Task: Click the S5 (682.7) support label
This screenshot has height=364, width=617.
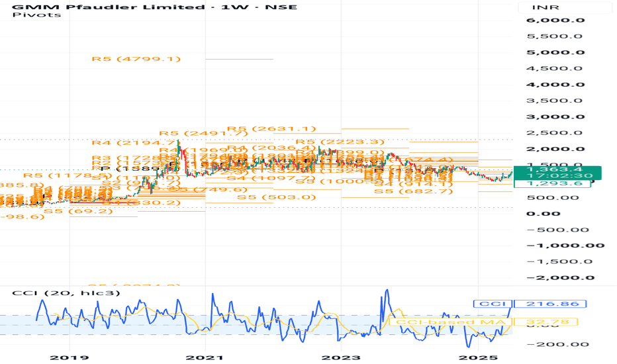Action: coord(413,191)
